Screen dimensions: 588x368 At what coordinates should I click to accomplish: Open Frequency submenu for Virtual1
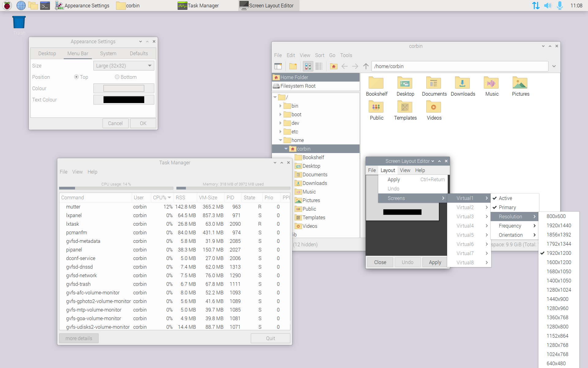coord(515,226)
